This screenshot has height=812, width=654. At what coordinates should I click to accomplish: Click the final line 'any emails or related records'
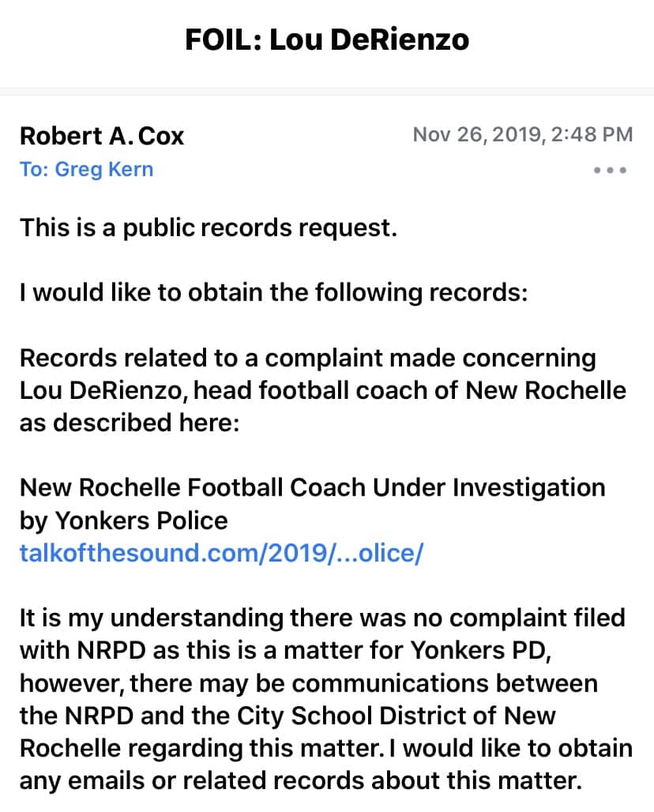301,780
